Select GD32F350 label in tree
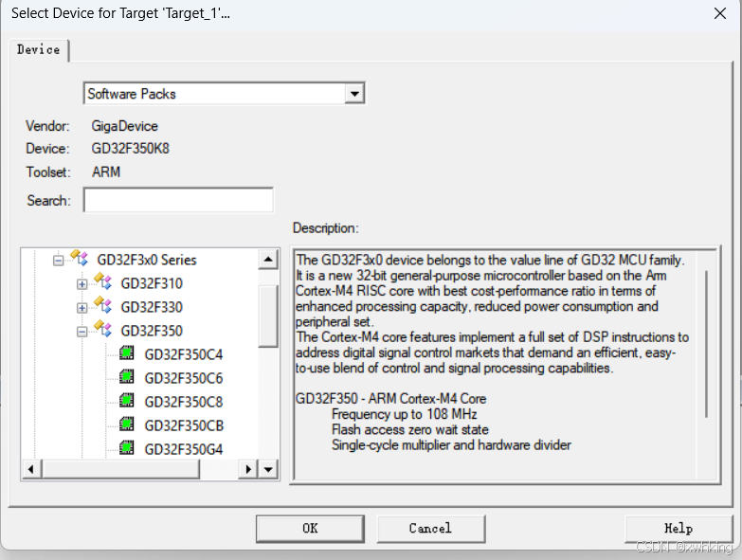 pyautogui.click(x=152, y=331)
